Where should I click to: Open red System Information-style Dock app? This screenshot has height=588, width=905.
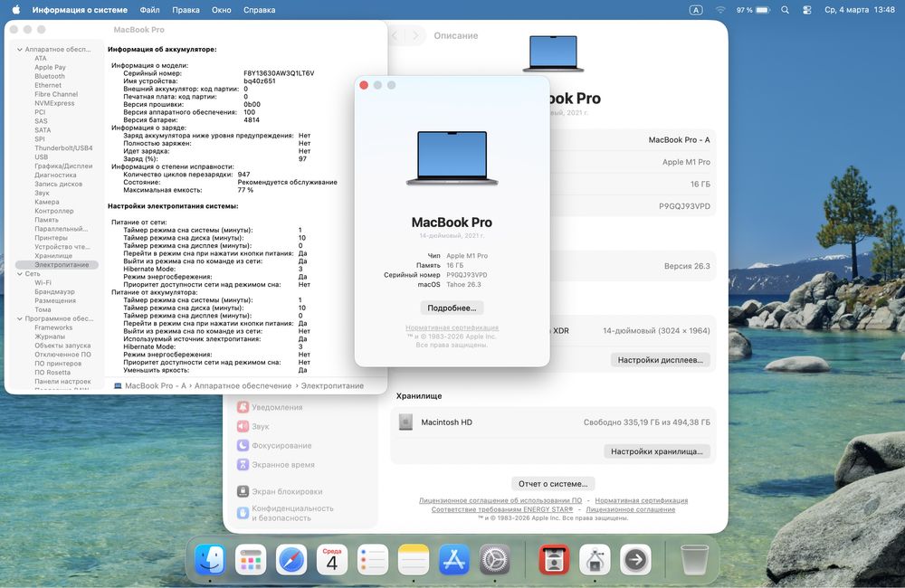pos(554,559)
